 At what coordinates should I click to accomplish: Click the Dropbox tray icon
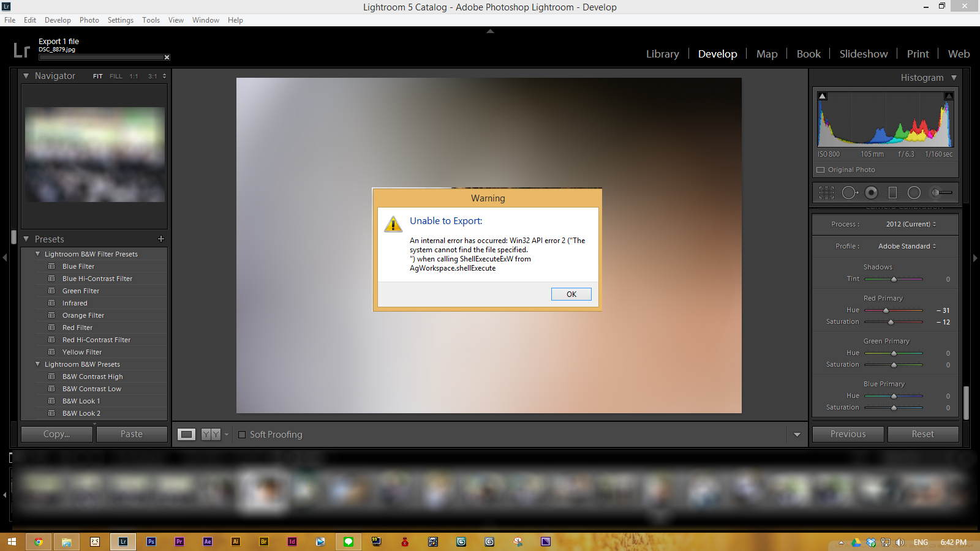(870, 542)
